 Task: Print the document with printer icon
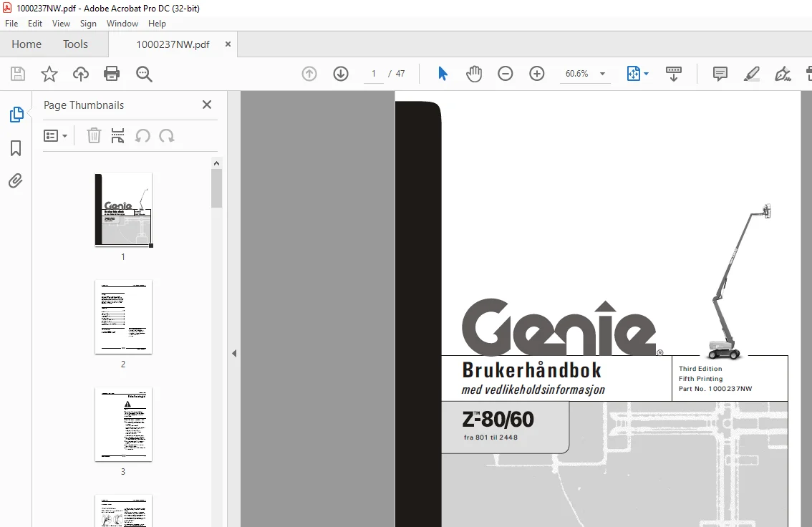point(112,74)
